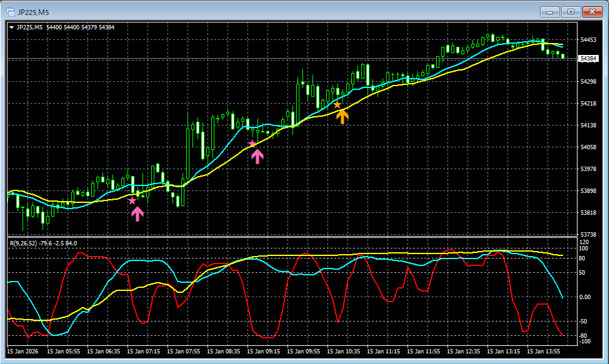Screen dimensions: 610x364
Task: Select the pink star near 09:15
Action: click(252, 144)
